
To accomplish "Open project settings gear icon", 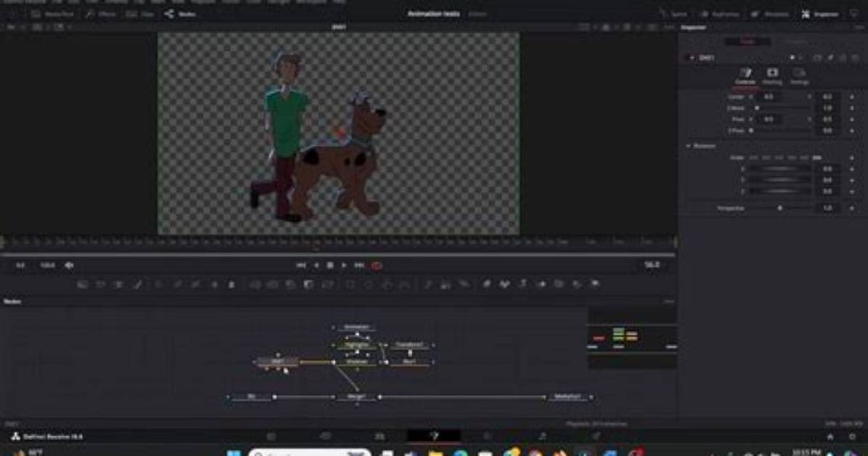I will [x=853, y=436].
